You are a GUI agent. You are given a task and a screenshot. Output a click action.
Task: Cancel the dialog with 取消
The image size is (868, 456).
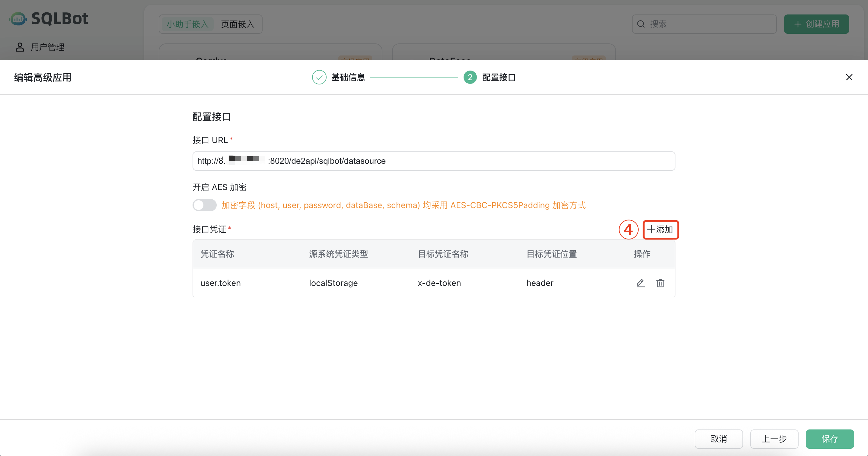tap(718, 439)
